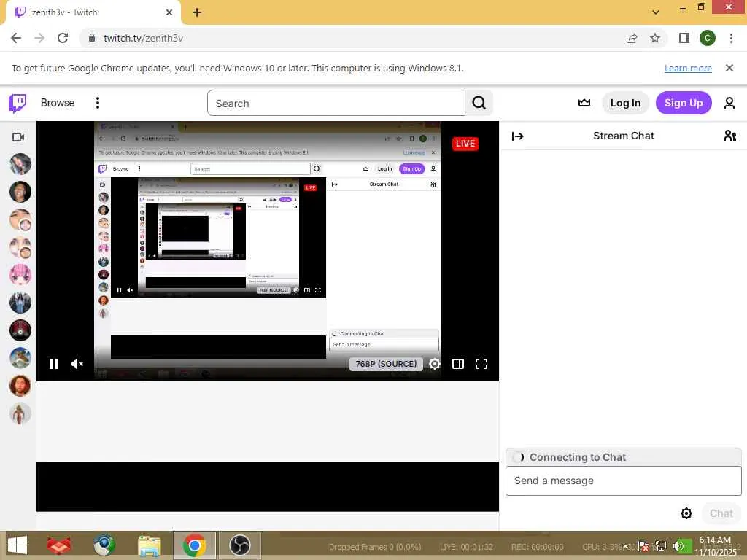Toggle the Chrome side panel
This screenshot has height=560, width=747.
tap(684, 38)
